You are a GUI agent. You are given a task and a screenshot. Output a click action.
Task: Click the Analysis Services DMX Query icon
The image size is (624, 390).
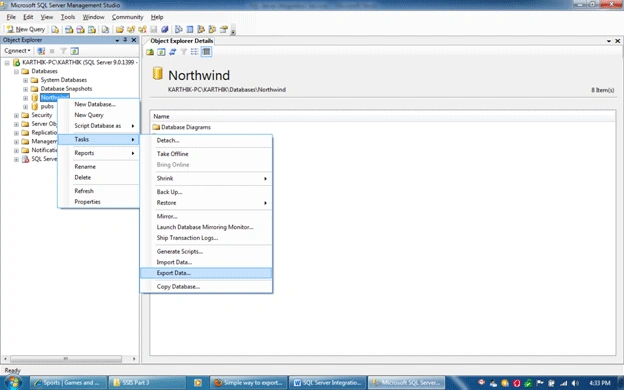pyautogui.click(x=80, y=29)
